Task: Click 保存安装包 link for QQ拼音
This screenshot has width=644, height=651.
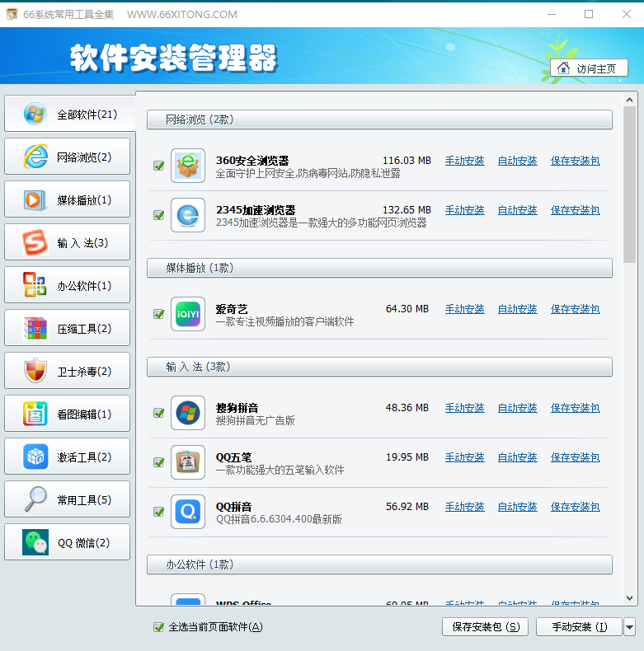Action: coord(575,507)
